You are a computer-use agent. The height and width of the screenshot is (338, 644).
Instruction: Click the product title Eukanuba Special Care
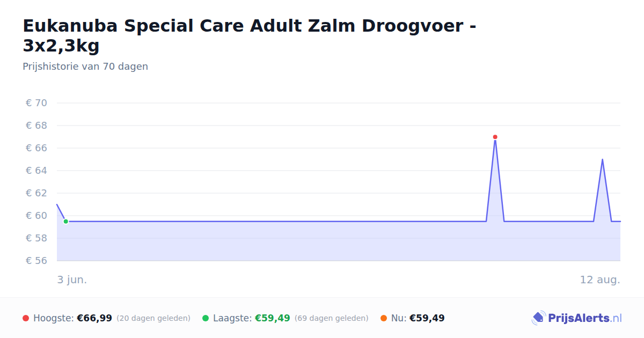pos(249,35)
